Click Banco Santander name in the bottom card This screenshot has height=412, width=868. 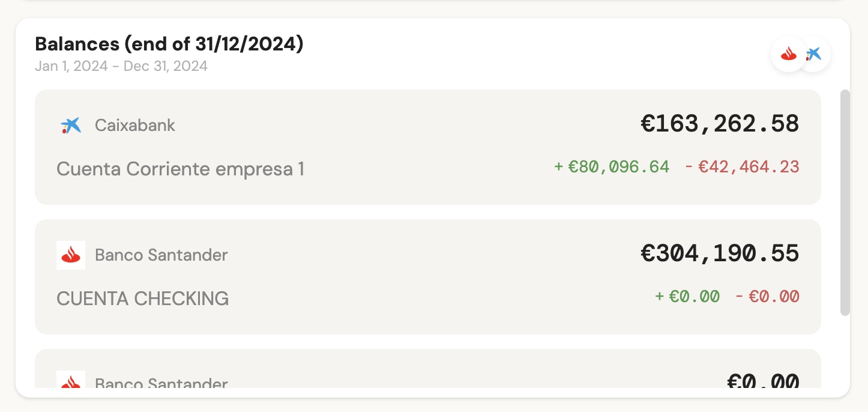tap(161, 383)
